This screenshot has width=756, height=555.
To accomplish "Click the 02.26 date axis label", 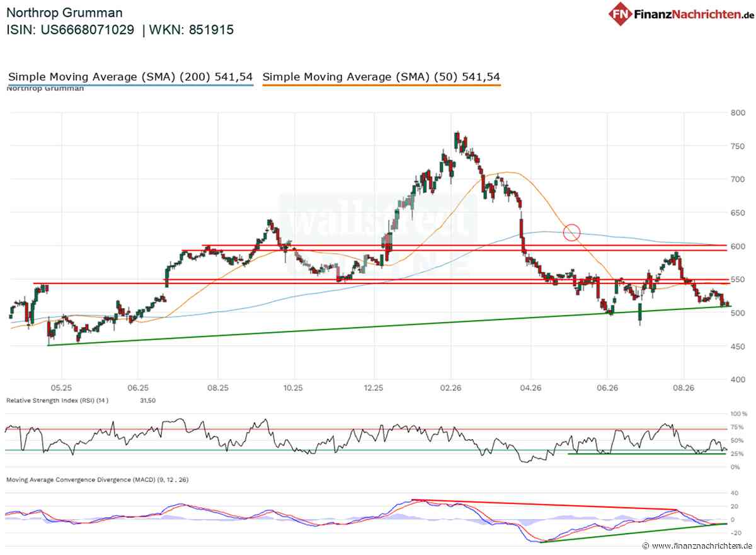I will point(451,389).
